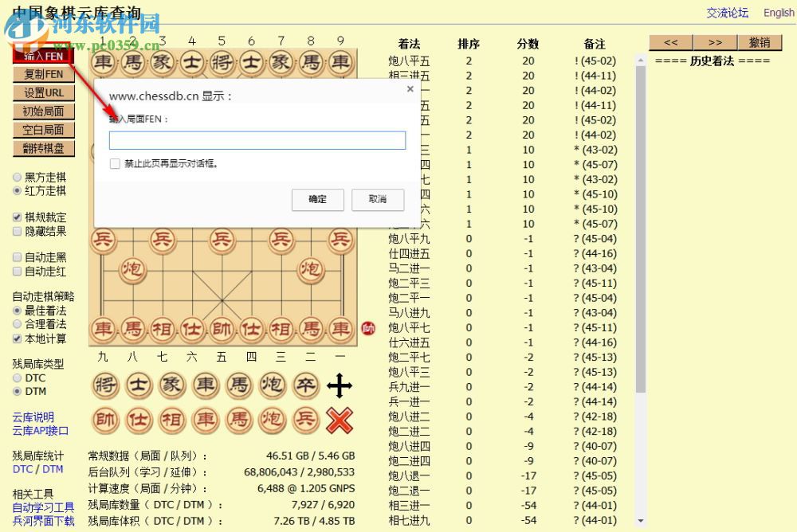Select the black General (将) piece icon
797x532 pixels.
(104, 385)
